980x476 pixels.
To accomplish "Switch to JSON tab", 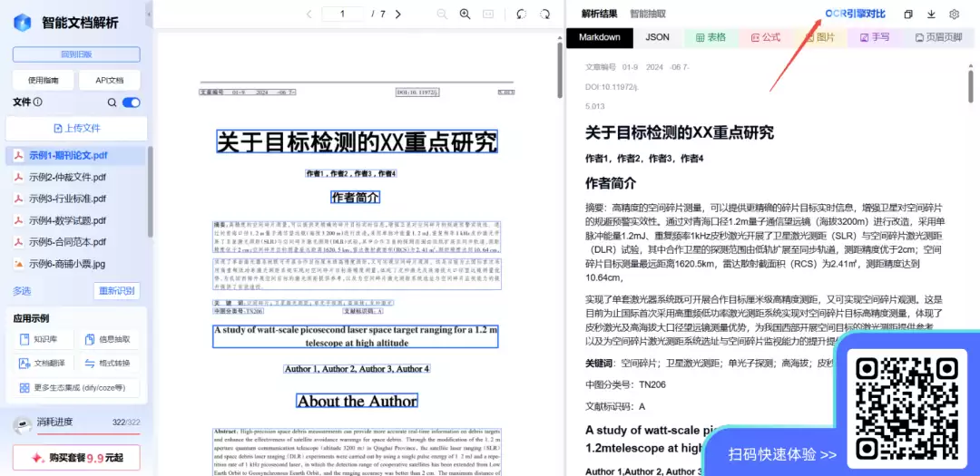I will tap(658, 37).
